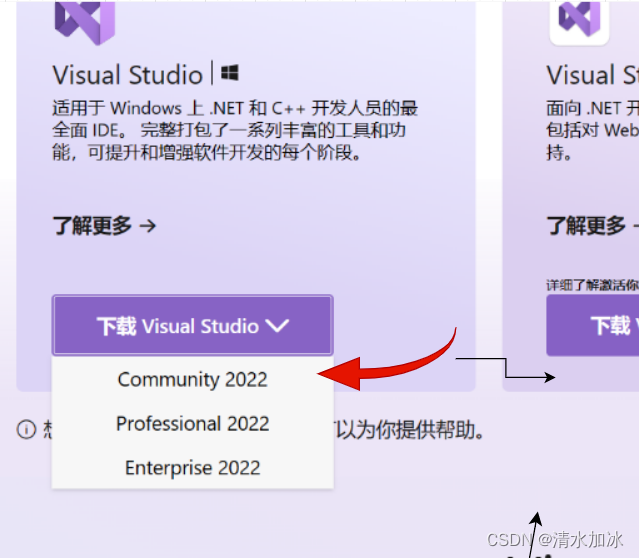Click the 了解更多 link in the right card

[x=593, y=225]
